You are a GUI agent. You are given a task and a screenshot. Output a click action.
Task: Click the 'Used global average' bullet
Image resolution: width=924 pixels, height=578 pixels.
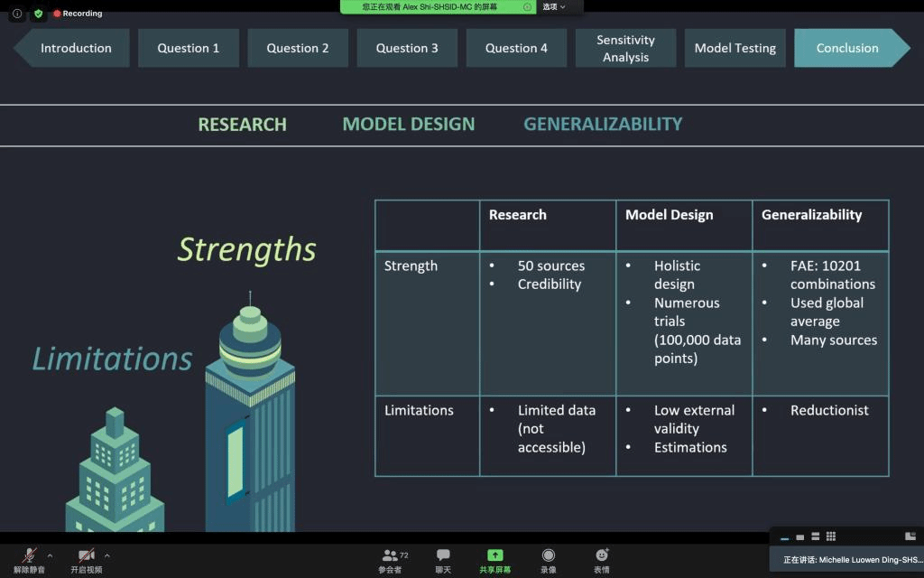click(x=827, y=312)
